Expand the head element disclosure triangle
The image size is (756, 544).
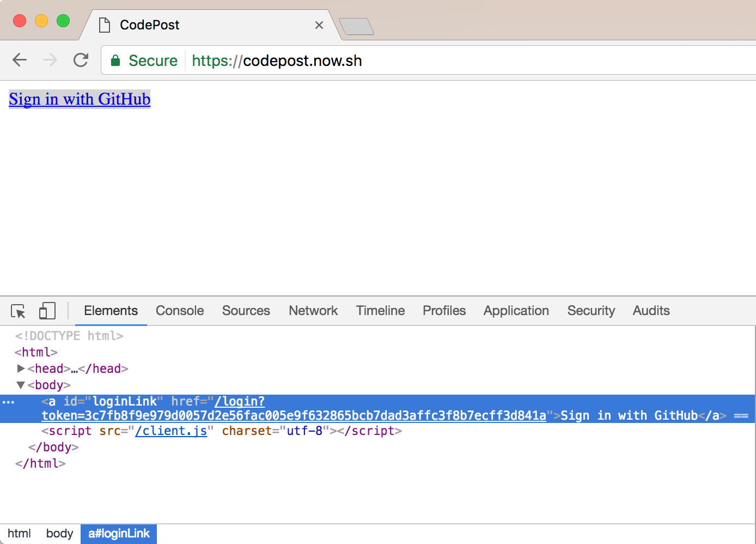point(21,368)
